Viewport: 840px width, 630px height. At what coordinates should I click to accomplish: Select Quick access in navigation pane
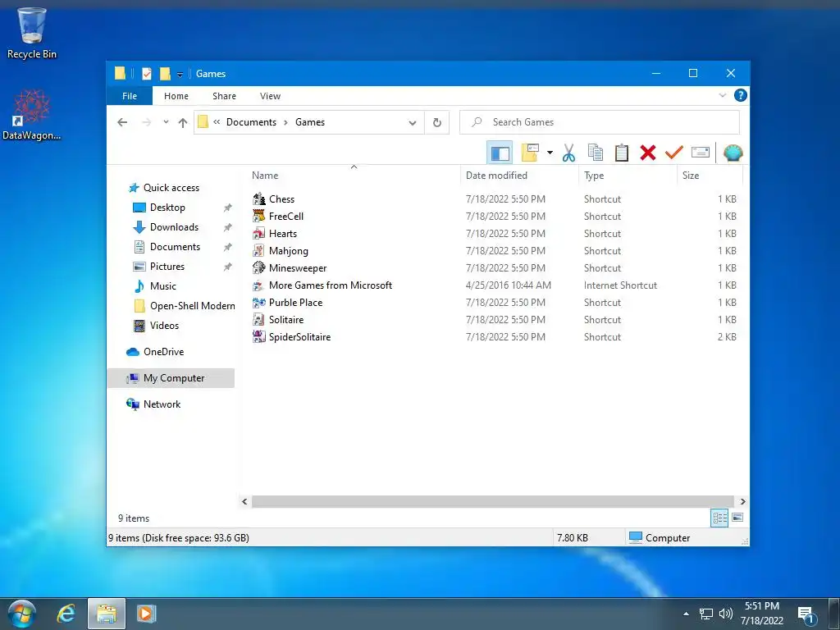[171, 188]
